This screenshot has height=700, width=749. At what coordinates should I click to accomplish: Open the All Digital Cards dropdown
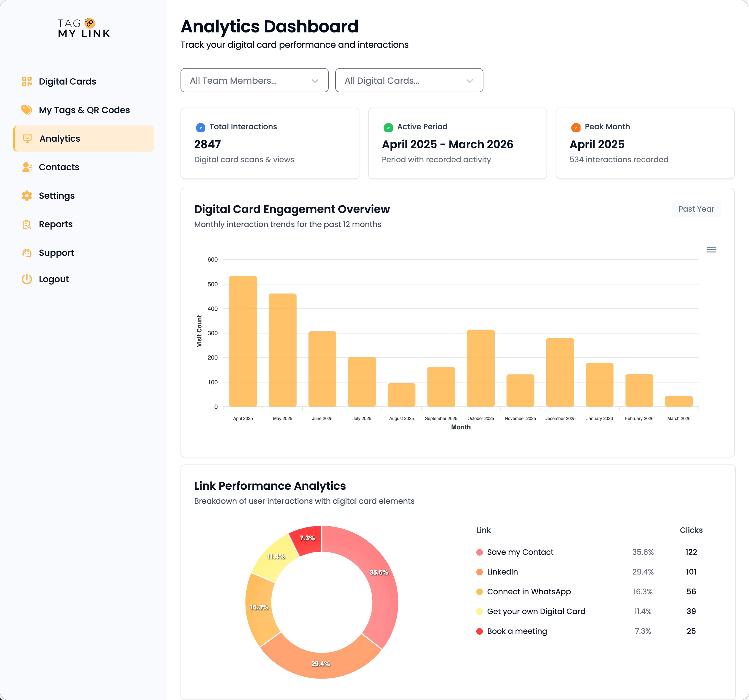(409, 80)
